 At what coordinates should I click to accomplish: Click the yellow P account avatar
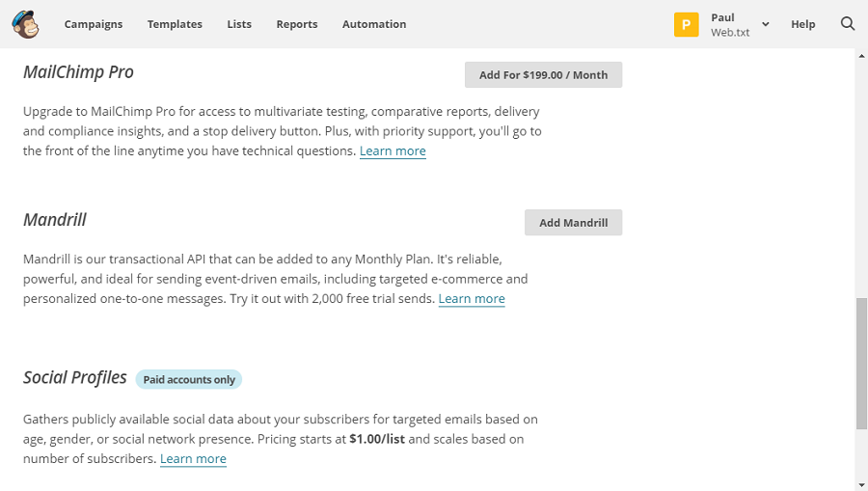686,24
